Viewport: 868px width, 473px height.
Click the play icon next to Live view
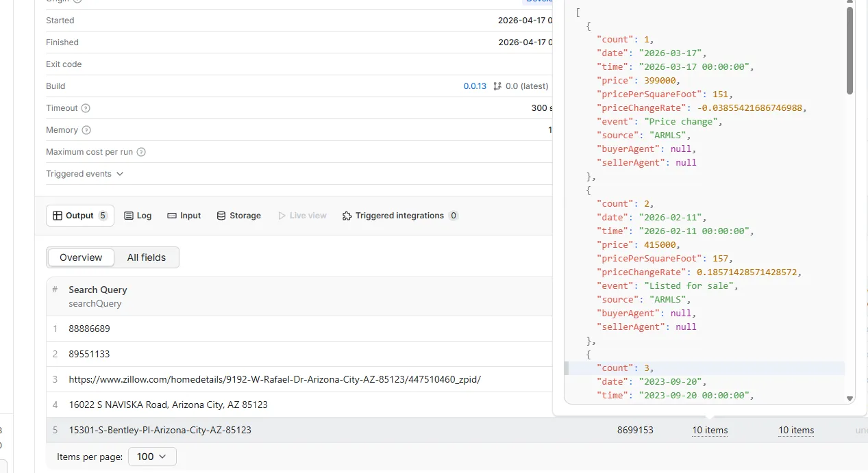pos(282,216)
